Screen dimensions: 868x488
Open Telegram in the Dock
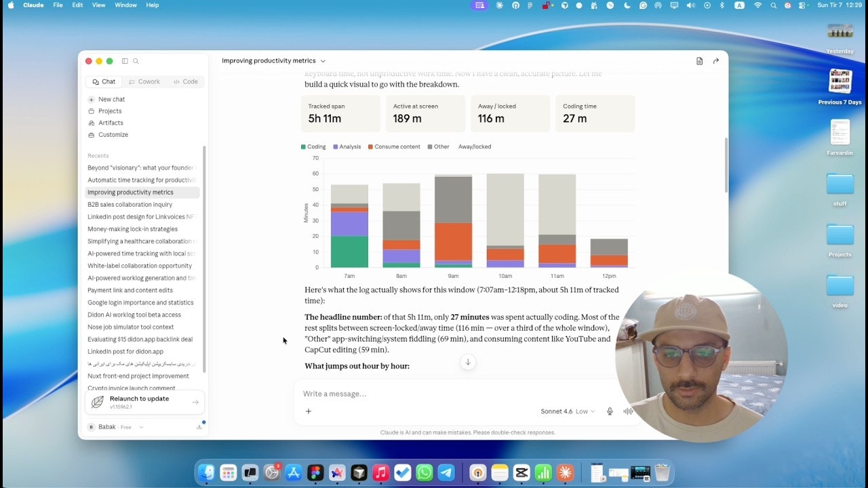click(446, 472)
